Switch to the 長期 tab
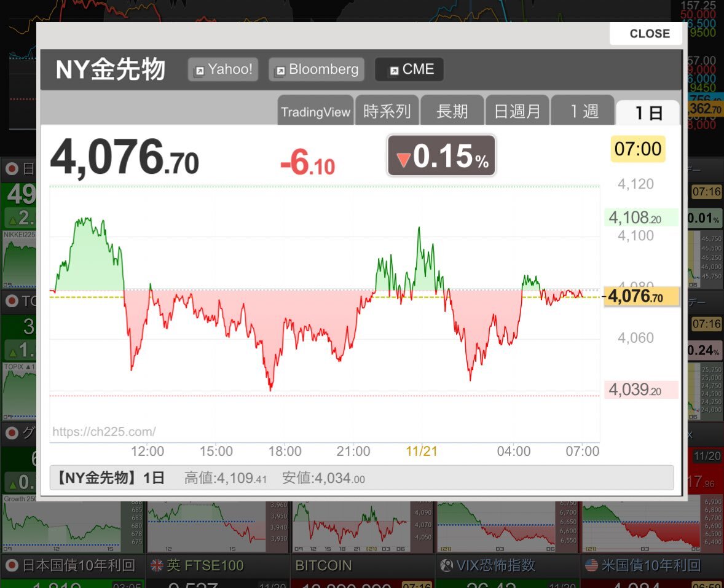 tap(452, 111)
